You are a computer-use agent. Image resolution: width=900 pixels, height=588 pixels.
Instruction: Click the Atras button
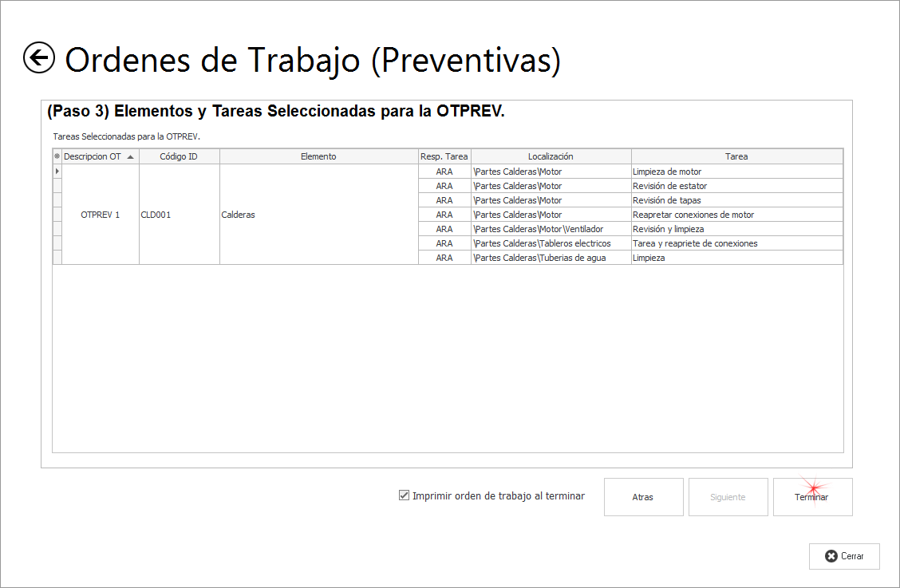pos(643,497)
